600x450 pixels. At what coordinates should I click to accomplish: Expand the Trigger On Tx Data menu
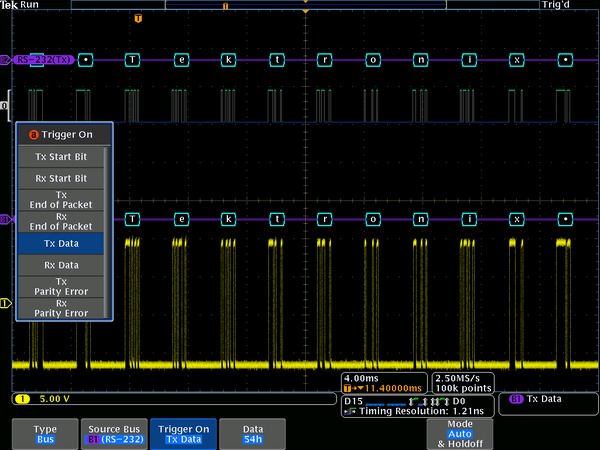tap(183, 434)
